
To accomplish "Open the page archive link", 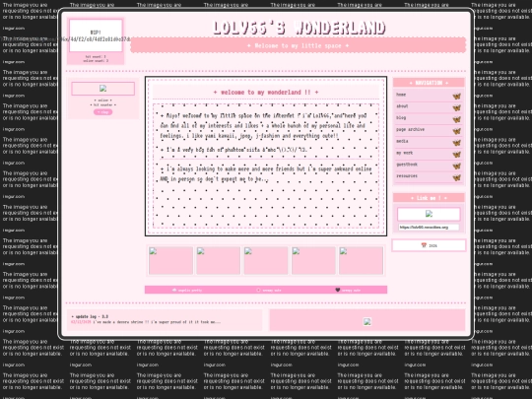I will coord(410,130).
